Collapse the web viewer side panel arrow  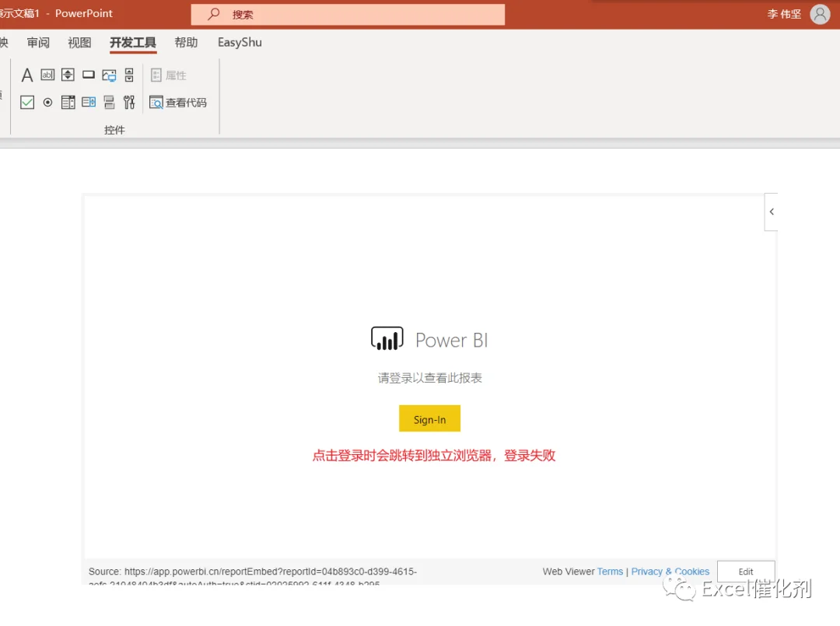772,212
